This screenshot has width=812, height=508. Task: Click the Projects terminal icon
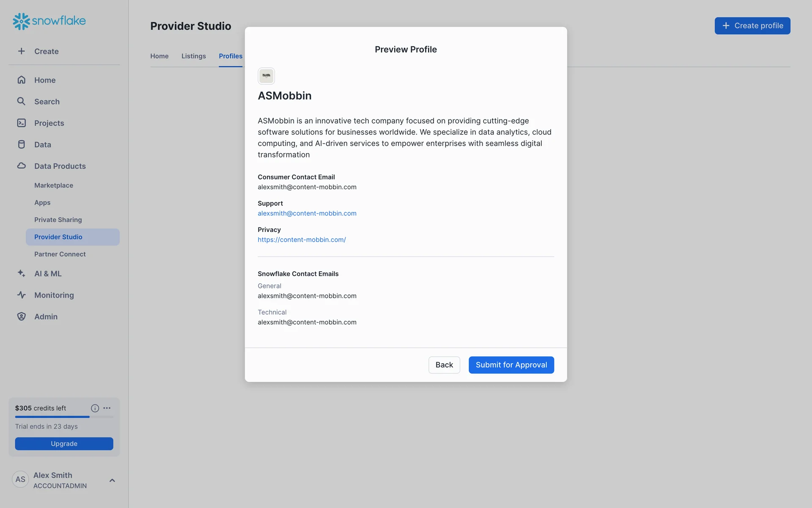pos(22,123)
